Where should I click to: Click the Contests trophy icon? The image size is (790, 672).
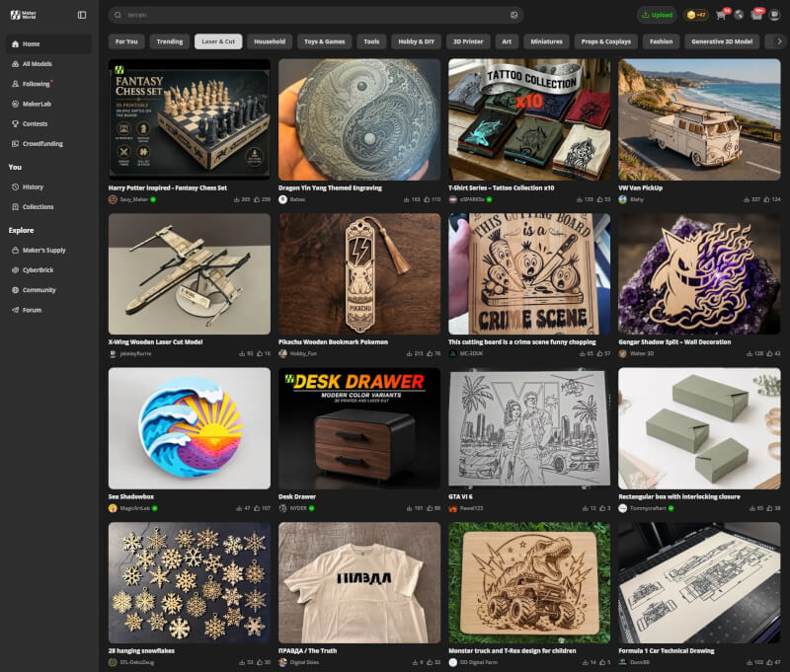coord(15,123)
